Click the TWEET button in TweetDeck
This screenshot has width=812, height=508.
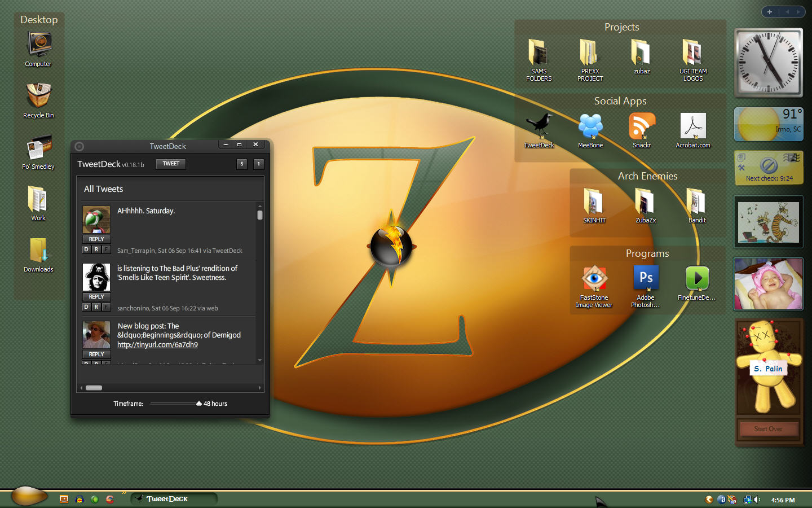pos(171,164)
